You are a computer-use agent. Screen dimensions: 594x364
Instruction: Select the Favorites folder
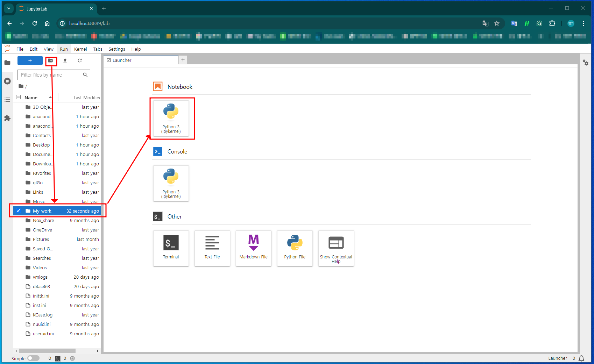coord(57,173)
